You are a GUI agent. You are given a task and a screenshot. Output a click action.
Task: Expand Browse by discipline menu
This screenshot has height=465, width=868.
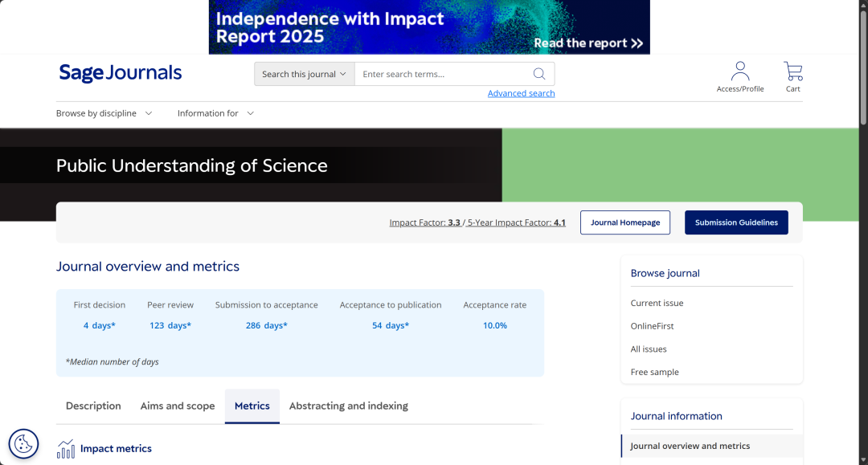pos(104,113)
